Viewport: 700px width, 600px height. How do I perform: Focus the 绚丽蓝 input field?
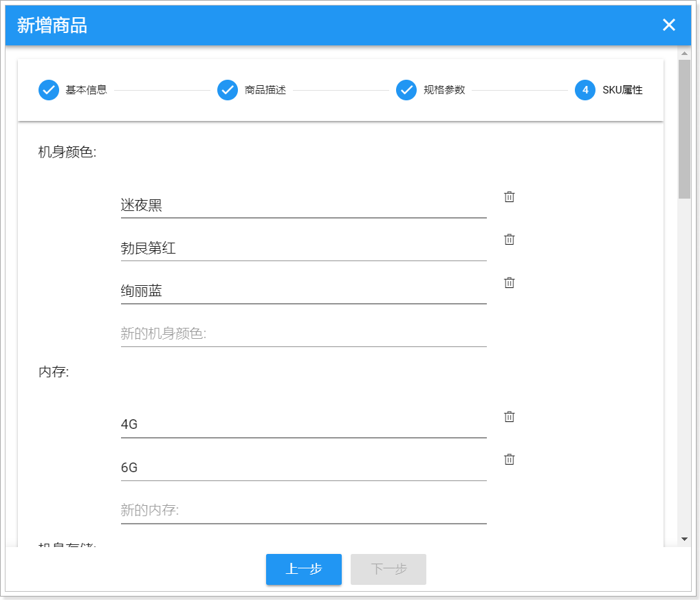[303, 291]
